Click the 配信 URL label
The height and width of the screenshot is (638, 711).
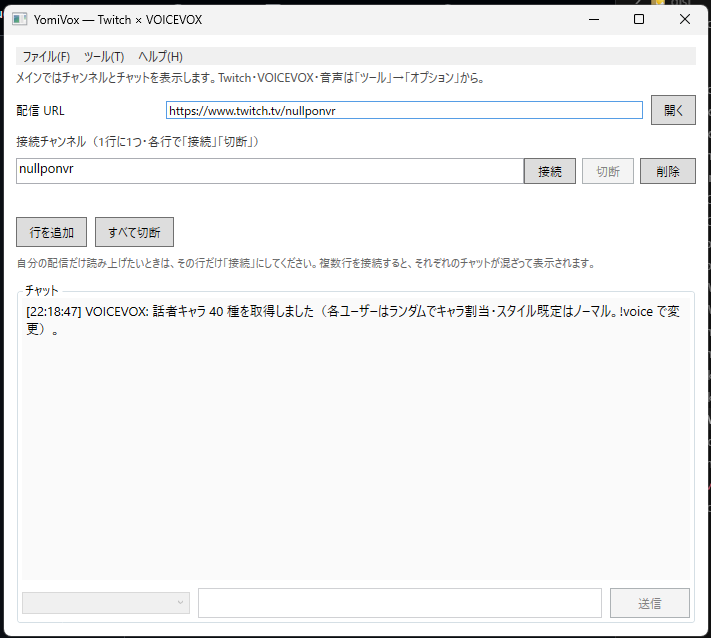(x=40, y=111)
